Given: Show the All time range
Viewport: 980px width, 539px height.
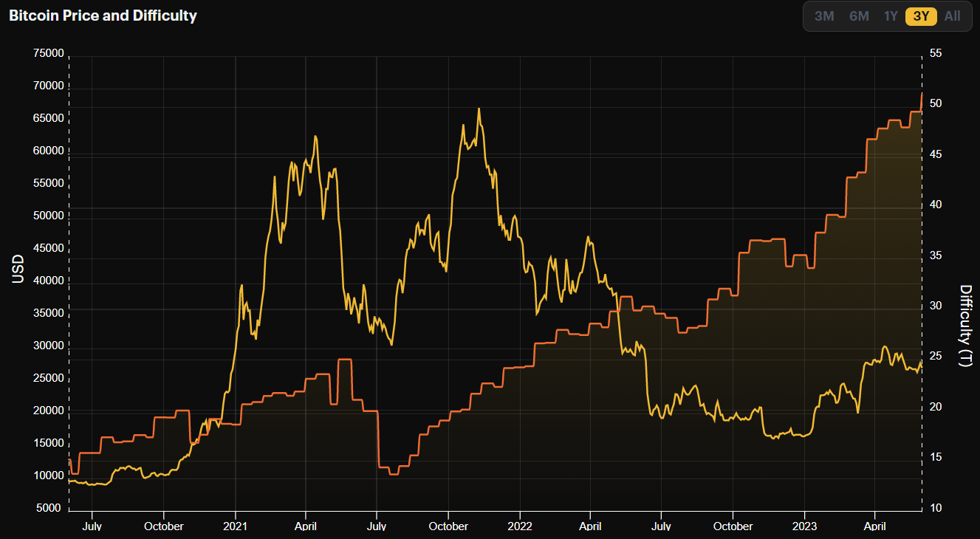Looking at the screenshot, I should coord(953,16).
